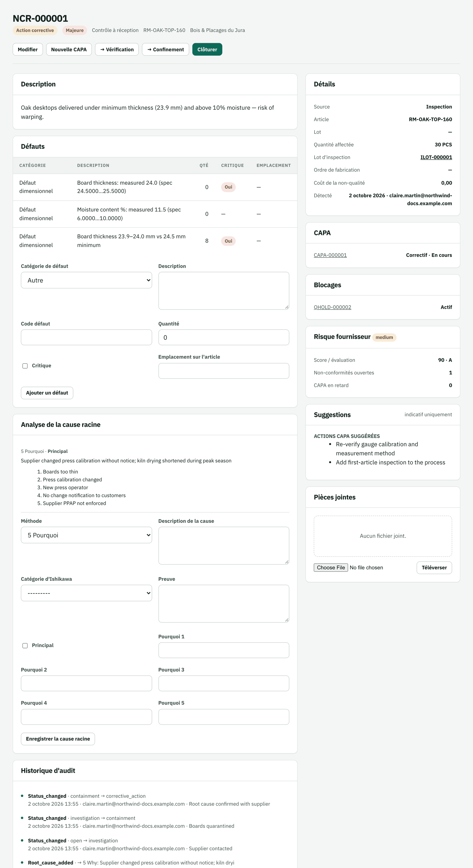
Task: Enable the Principal checkbox
Action: [x=25, y=645]
